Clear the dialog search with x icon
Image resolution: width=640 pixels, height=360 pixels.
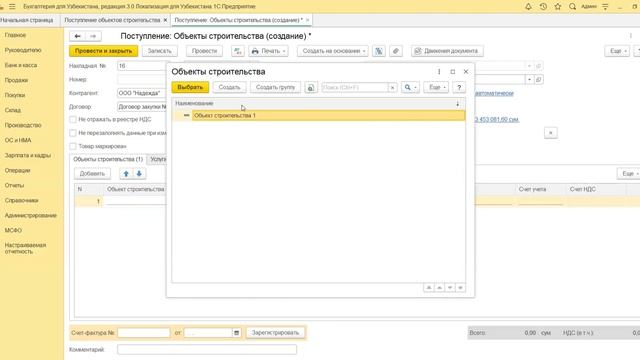392,87
